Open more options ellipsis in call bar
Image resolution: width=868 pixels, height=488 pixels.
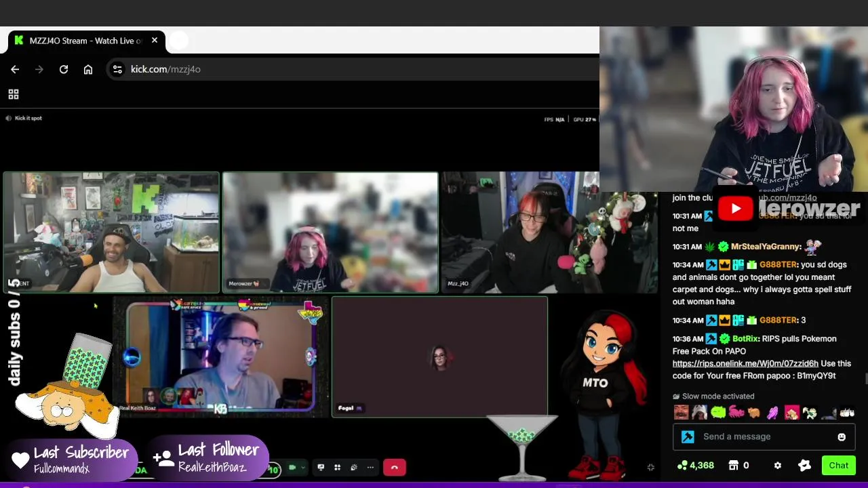(x=370, y=467)
